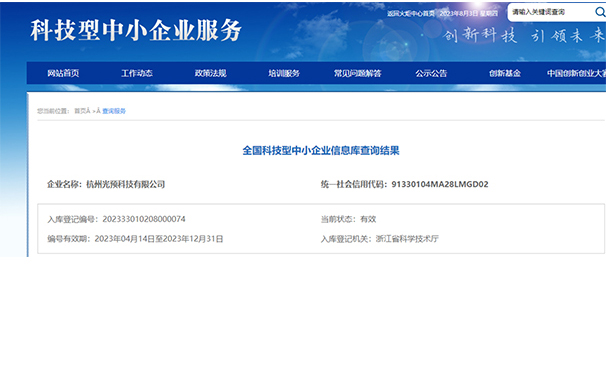Open the 政策法规 menu item

coord(211,73)
